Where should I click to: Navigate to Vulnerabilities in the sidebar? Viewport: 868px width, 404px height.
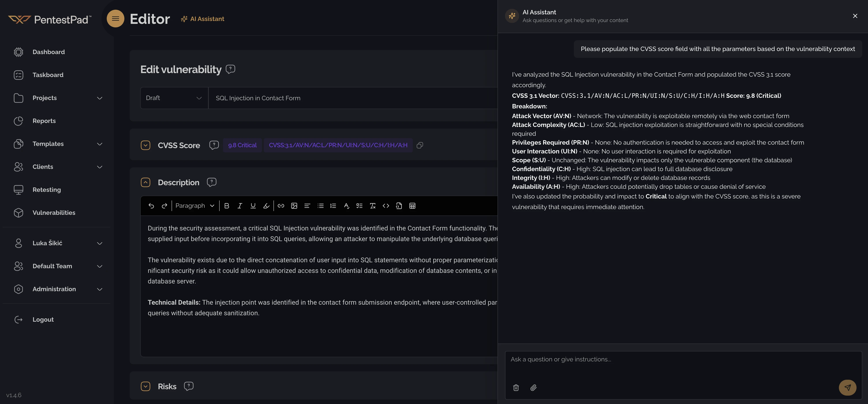pos(54,212)
